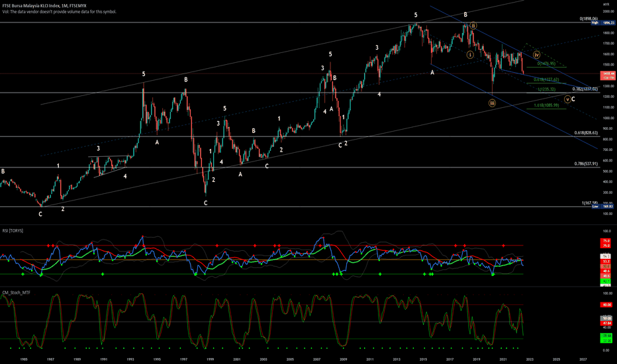The height and width of the screenshot is (364, 617).
Task: Click the Low 169.83 price tag
Action: pos(602,206)
